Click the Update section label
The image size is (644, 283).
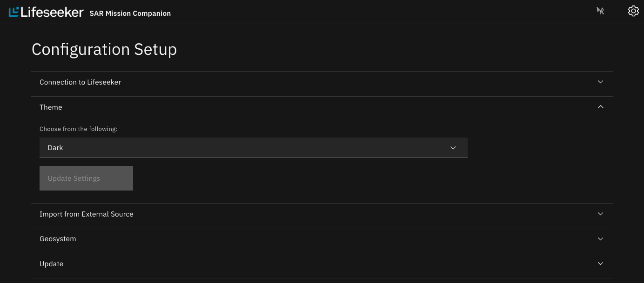51,264
